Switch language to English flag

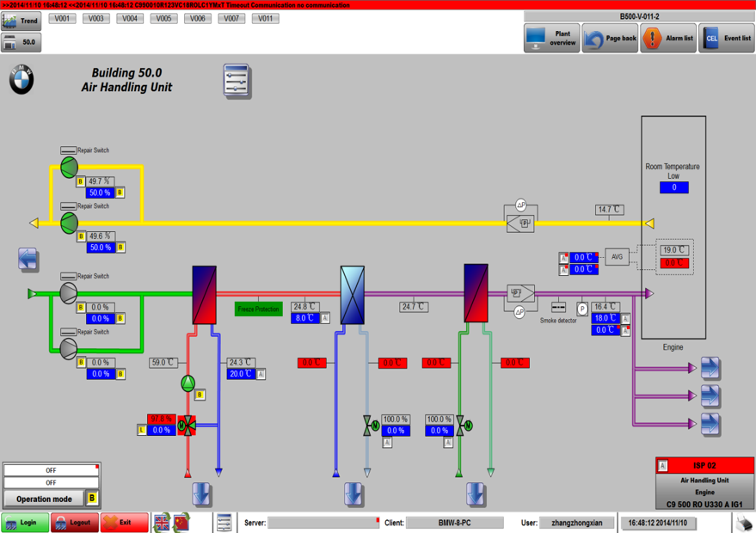[x=162, y=523]
